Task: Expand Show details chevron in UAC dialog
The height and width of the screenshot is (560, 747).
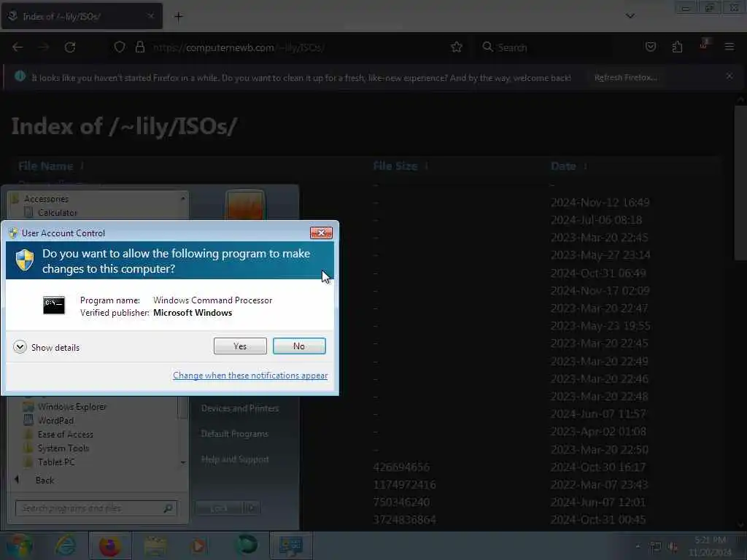Action: (20, 347)
